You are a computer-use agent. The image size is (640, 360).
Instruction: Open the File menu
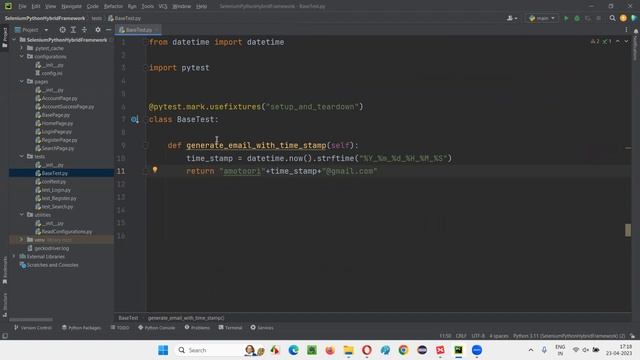click(22, 7)
